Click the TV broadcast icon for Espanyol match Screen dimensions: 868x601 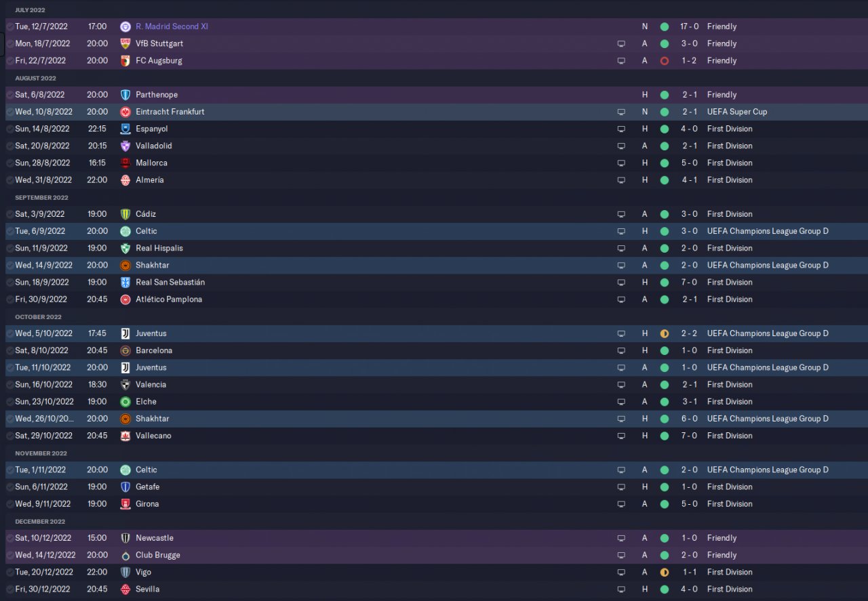point(620,129)
